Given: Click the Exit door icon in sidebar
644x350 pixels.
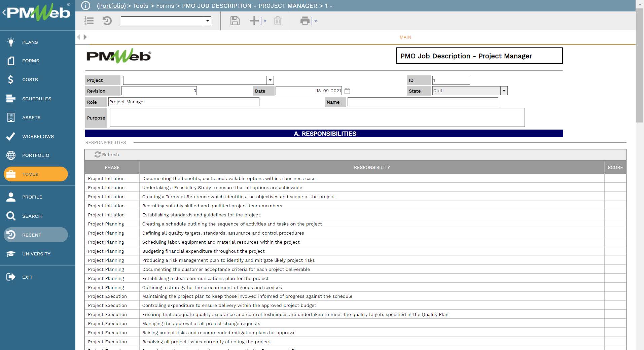Looking at the screenshot, I should tap(11, 277).
